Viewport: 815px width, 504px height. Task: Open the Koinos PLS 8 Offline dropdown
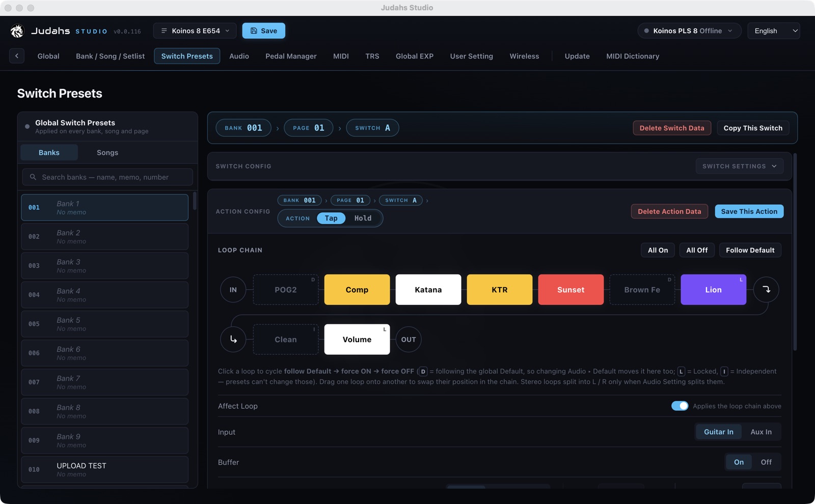[x=689, y=31]
